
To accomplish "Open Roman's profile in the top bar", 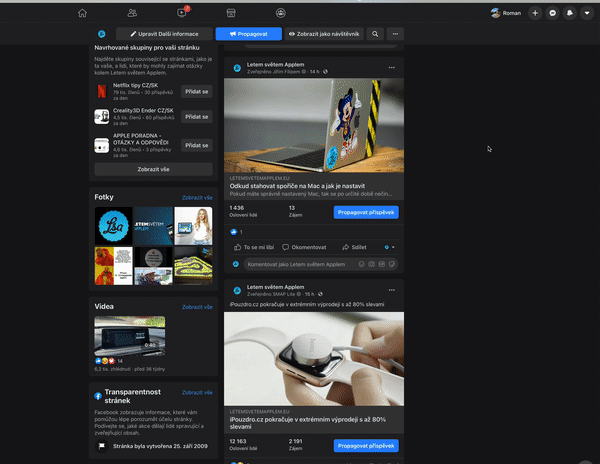I will (506, 13).
